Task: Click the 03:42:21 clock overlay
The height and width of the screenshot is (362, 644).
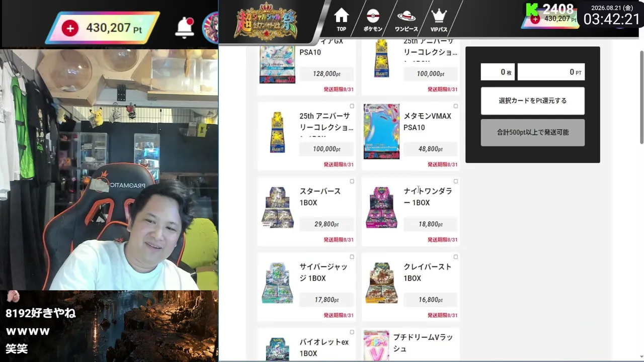Action: (x=611, y=19)
